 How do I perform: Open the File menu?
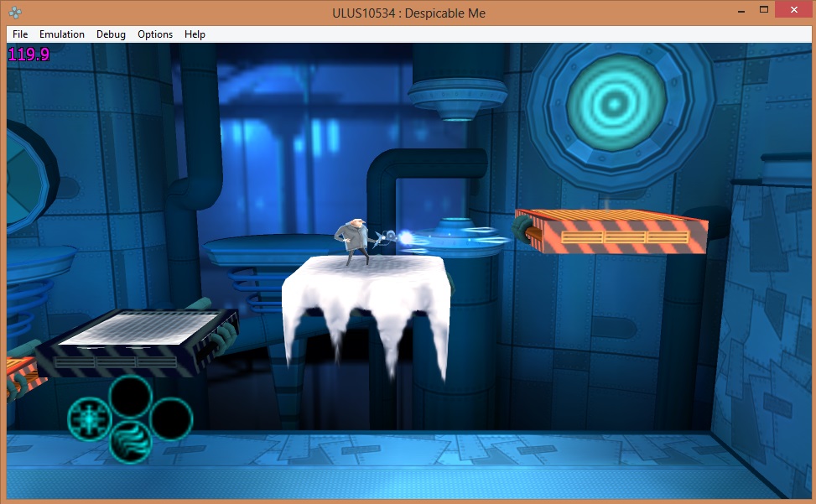20,34
